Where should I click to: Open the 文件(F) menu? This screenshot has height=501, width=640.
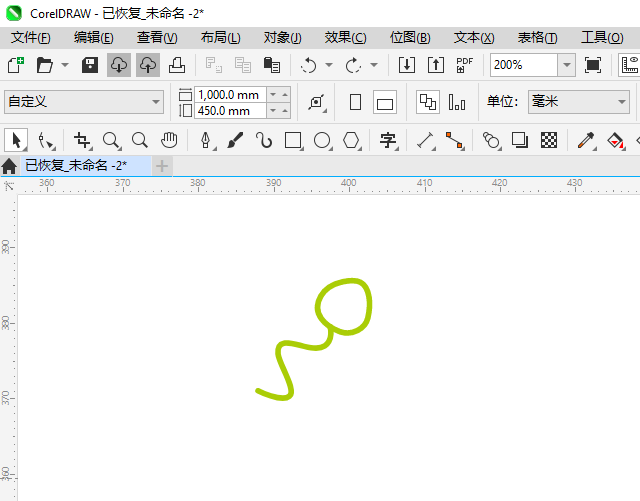(30, 37)
